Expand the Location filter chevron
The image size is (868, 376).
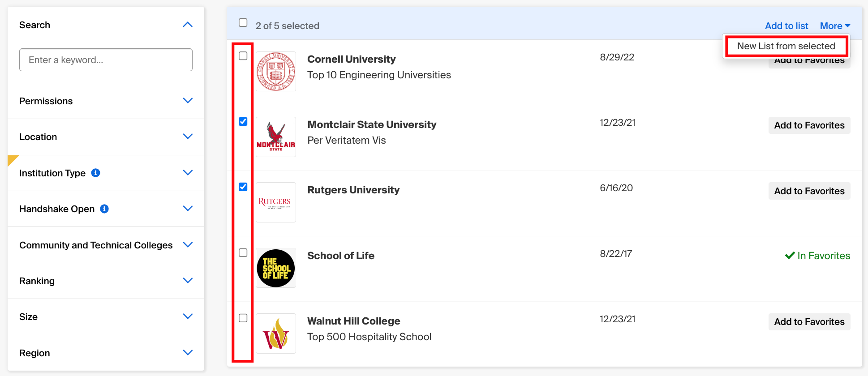pos(188,136)
